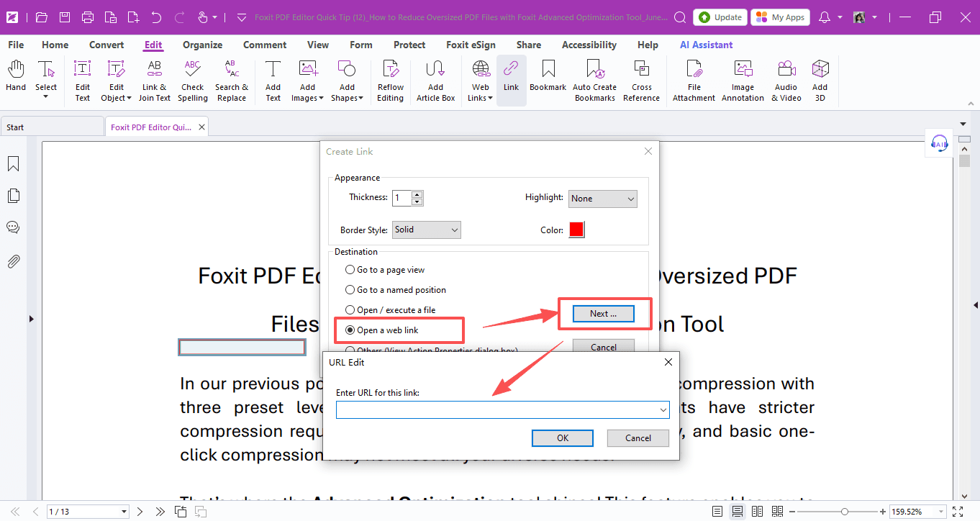Select Open / execute a file option
This screenshot has height=521, width=980.
[x=391, y=310]
